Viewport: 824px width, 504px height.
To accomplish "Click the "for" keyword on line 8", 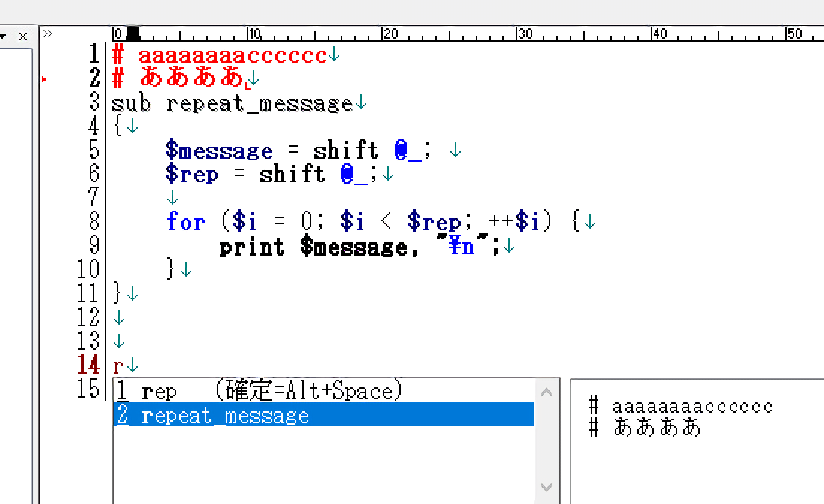I will [x=185, y=222].
